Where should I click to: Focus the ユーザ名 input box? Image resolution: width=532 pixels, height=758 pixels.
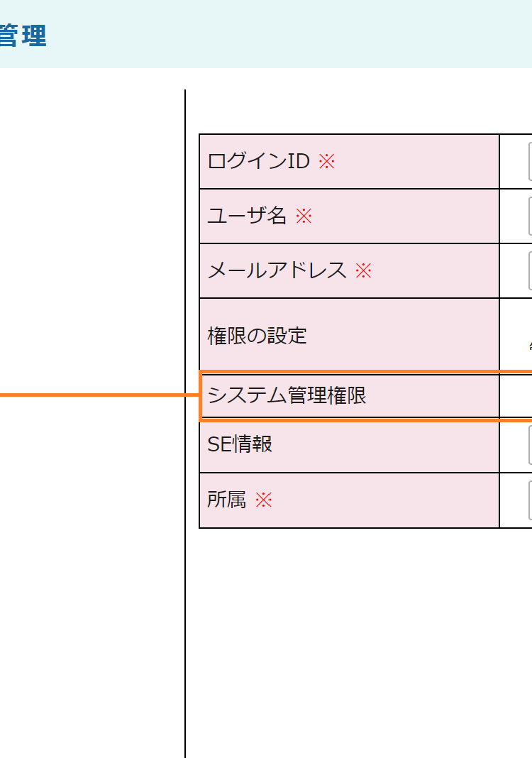point(530,216)
